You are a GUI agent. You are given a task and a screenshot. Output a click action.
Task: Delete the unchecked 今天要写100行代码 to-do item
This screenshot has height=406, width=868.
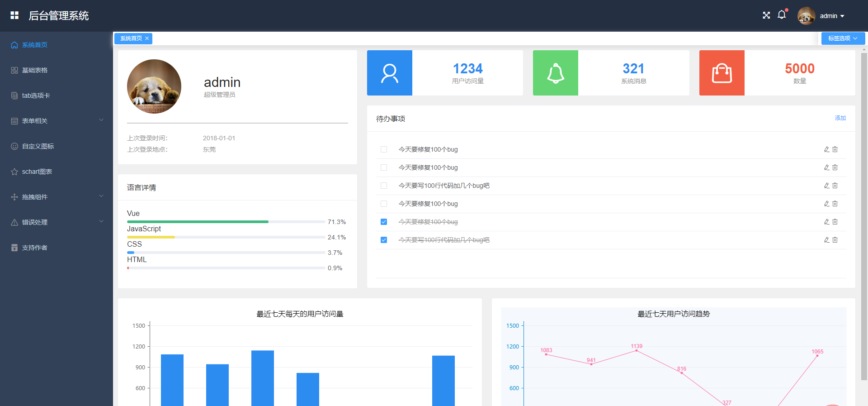[835, 186]
